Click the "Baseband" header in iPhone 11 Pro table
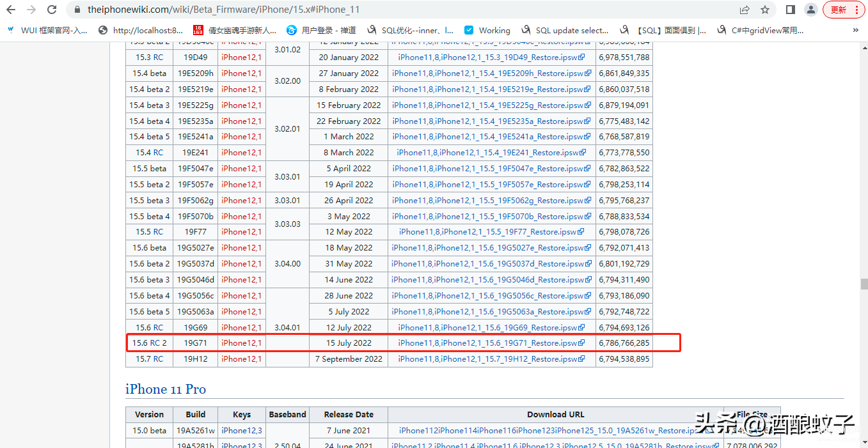This screenshot has width=868, height=448. point(287,415)
